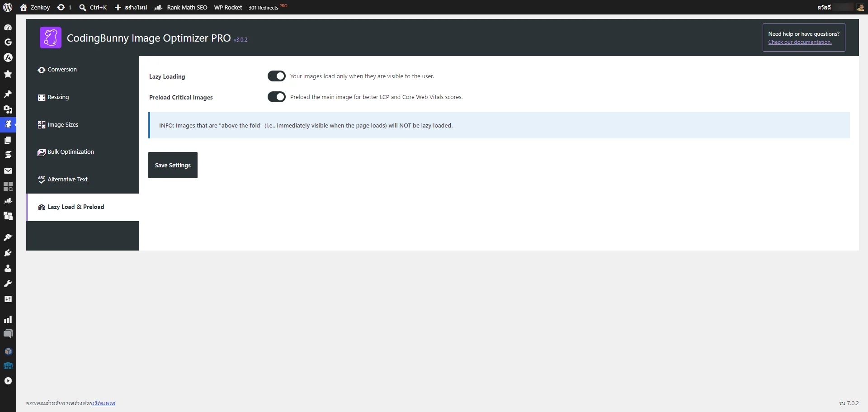Click the WordPress footer credit link
Screen dimensions: 868x412
coord(104,403)
